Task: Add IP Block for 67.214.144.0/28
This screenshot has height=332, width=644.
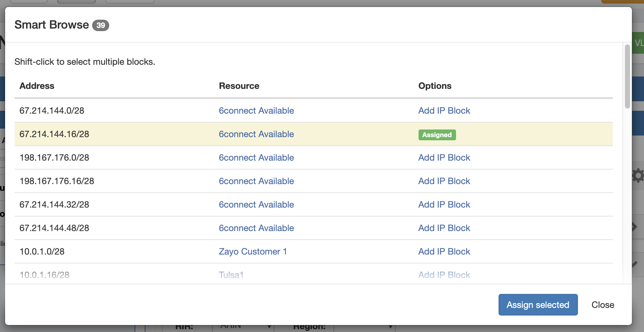Action: [x=444, y=110]
